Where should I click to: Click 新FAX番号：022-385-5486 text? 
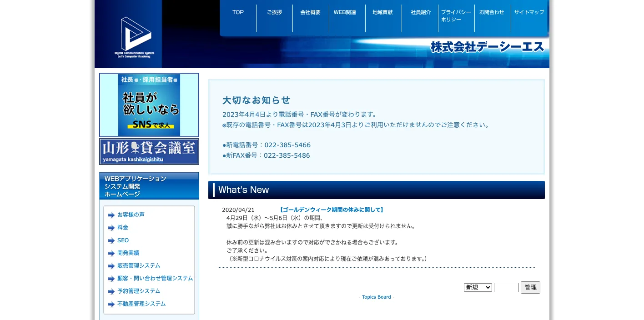point(266,155)
